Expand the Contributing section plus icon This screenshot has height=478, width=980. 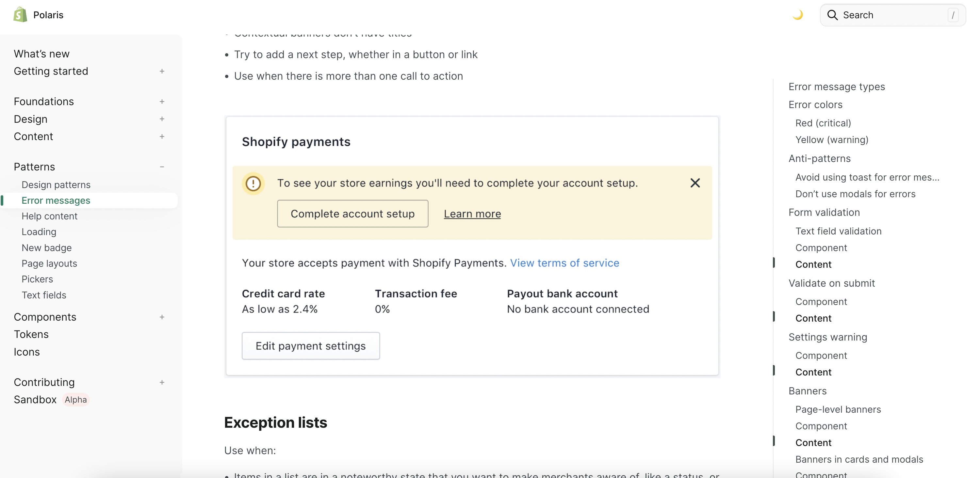[162, 382]
